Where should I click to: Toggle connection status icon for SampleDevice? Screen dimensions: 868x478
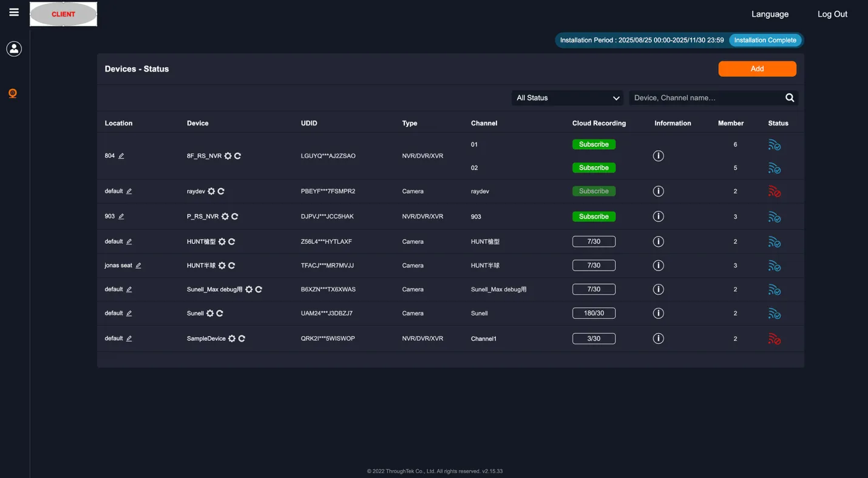(775, 338)
